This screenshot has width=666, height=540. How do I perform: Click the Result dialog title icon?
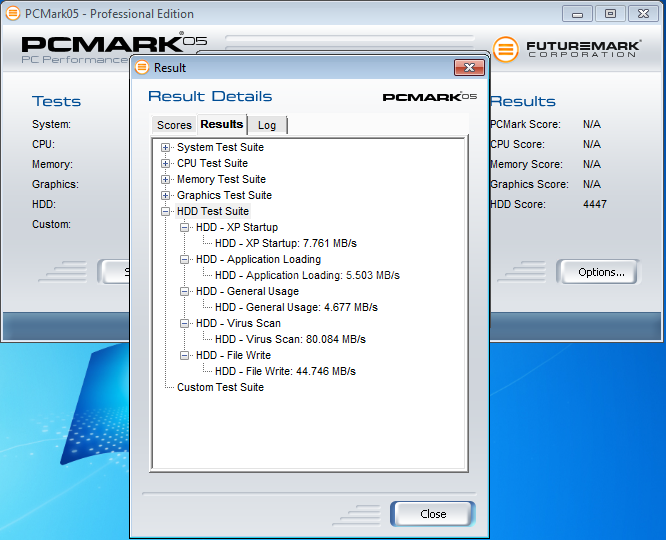coord(142,67)
